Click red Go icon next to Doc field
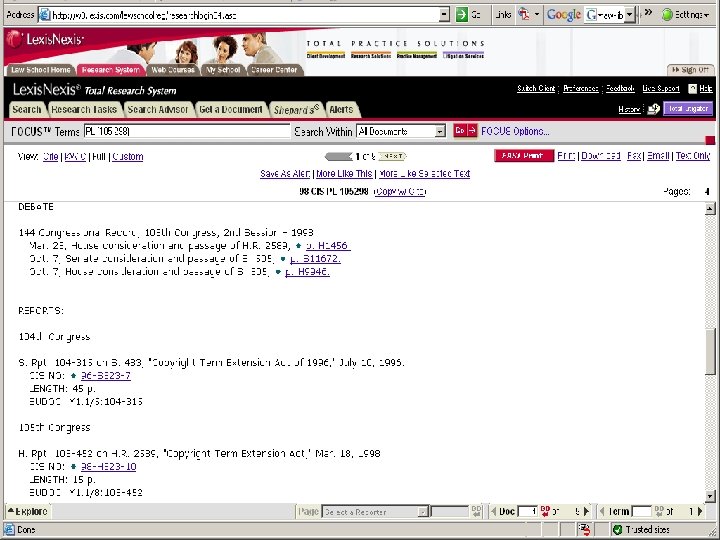Image resolution: width=720 pixels, height=540 pixels. point(545,511)
